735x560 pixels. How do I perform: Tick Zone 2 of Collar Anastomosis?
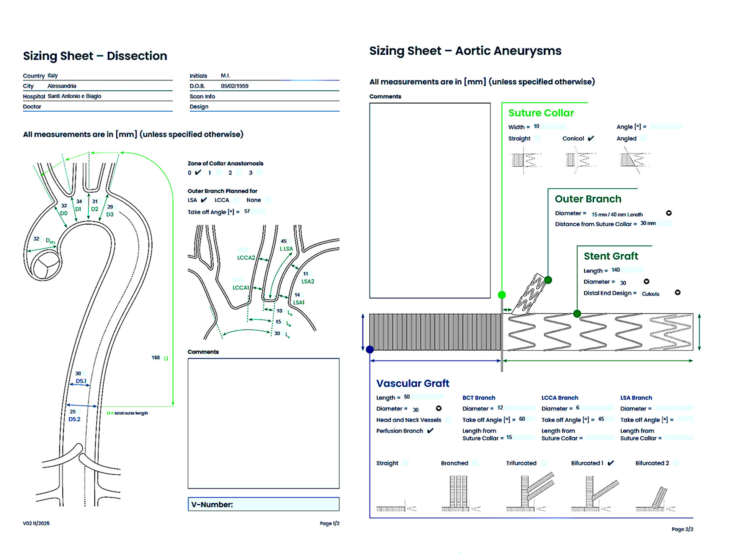(239, 173)
